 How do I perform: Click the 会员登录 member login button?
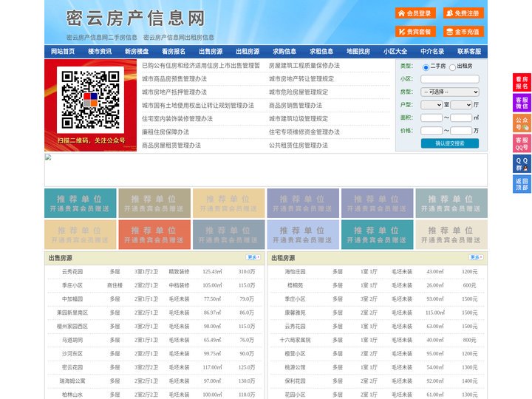[415, 13]
